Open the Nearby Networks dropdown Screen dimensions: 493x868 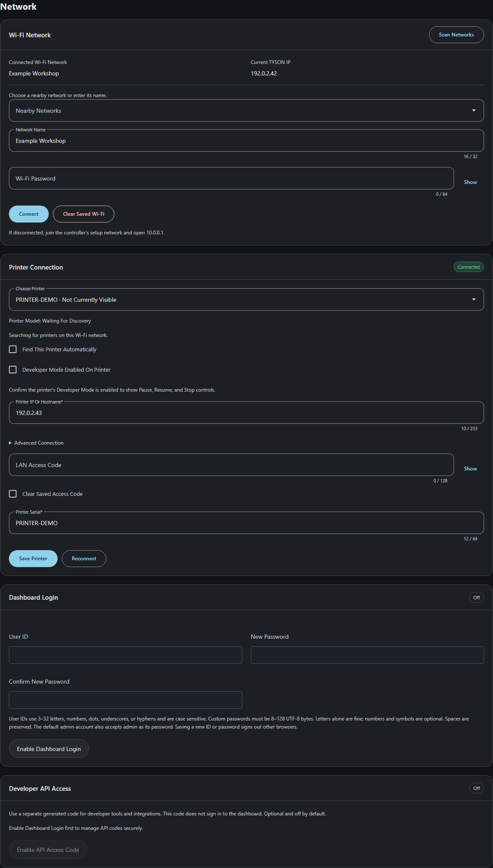(x=246, y=111)
